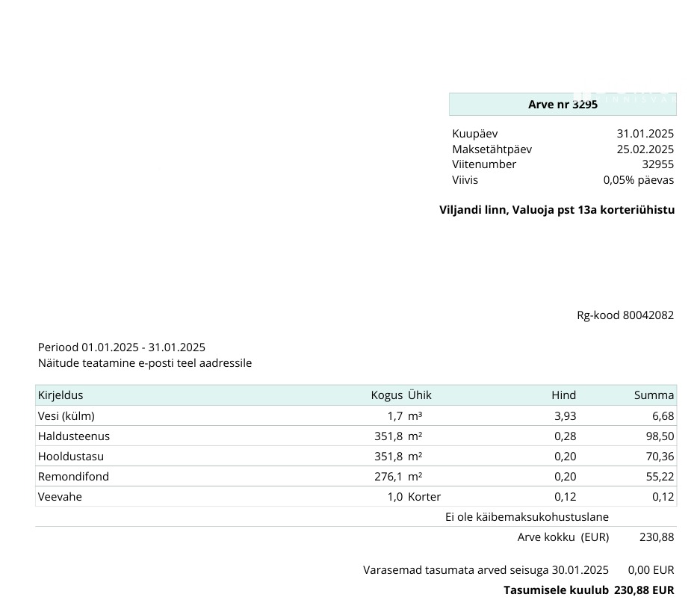Click the Kirjeldus column header

click(x=61, y=395)
